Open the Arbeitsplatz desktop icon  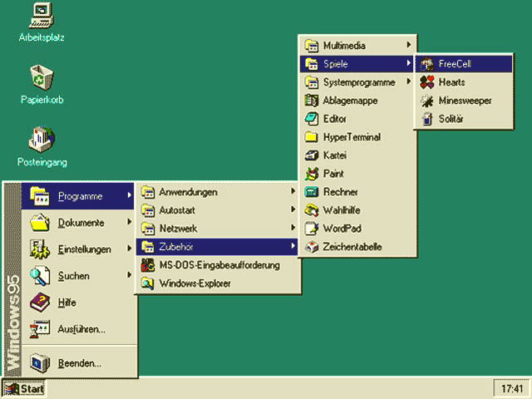(42, 15)
